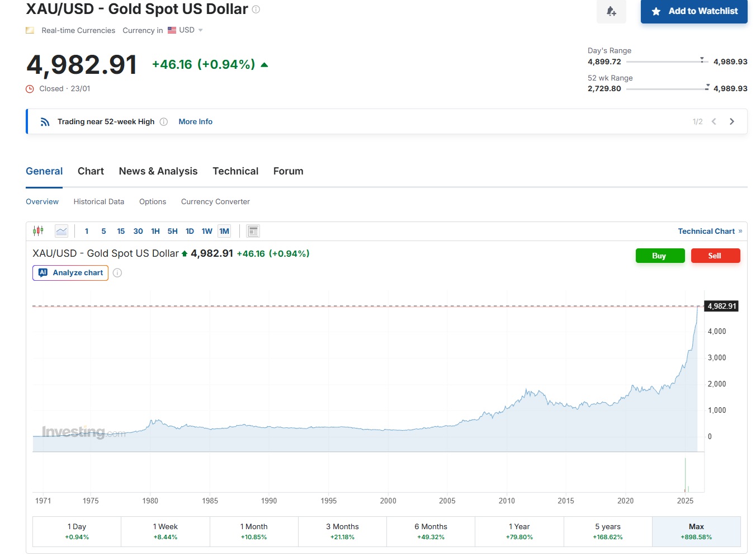Select the 5 years range
This screenshot has height=556, width=756.
608,531
